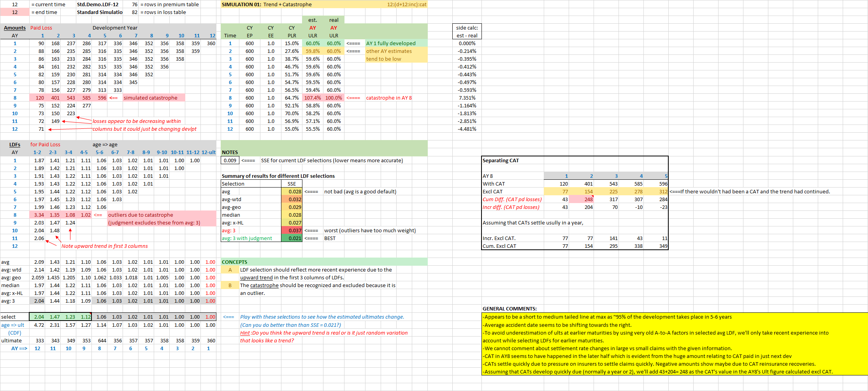Select 'GENERAL COMMENTS:' heading
868x391 pixels.
pos(510,309)
